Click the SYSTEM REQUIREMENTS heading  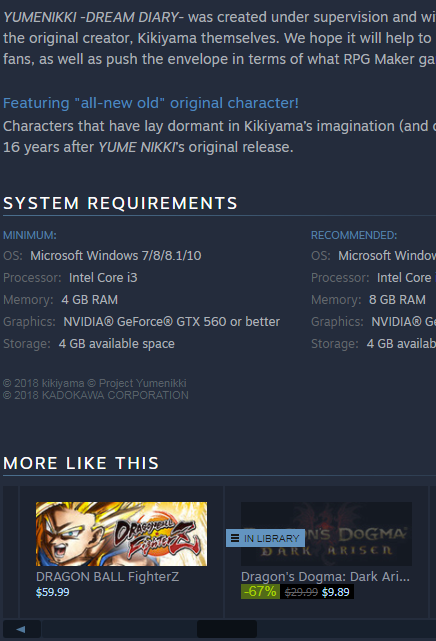pyautogui.click(x=120, y=203)
